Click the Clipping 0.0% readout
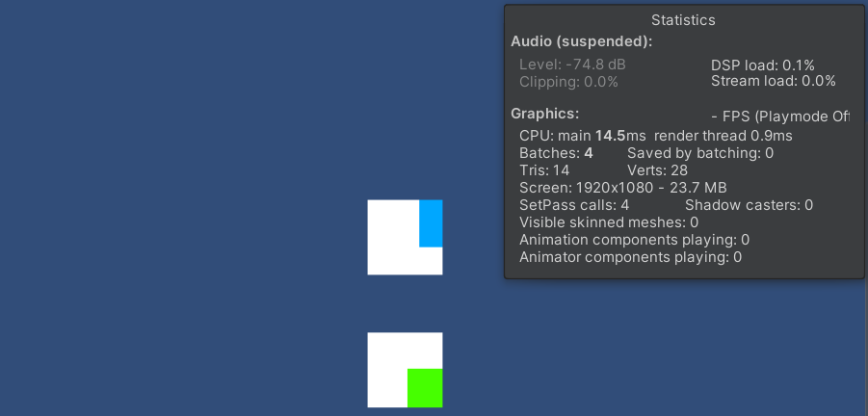The width and height of the screenshot is (868, 416). (x=568, y=82)
